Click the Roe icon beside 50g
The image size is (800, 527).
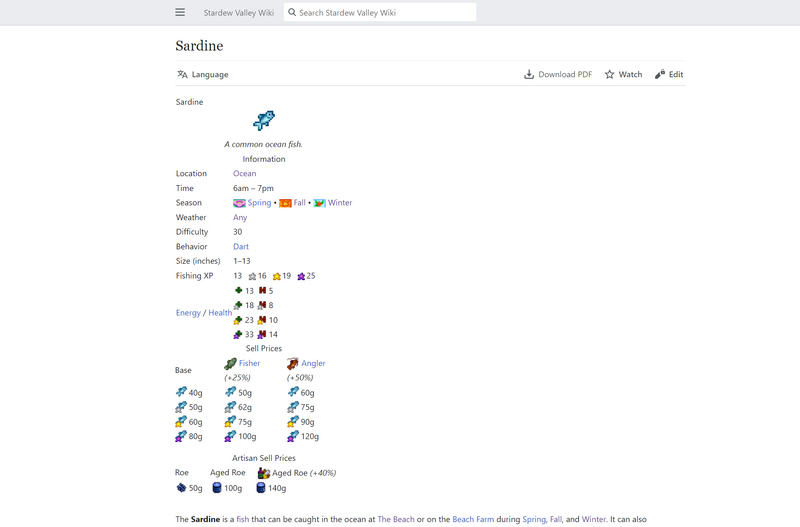(181, 488)
